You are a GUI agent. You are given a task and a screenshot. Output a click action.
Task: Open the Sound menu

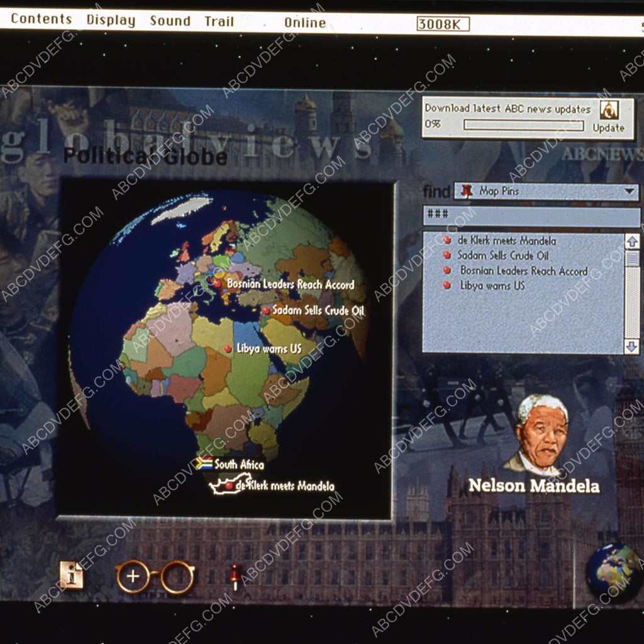170,21
